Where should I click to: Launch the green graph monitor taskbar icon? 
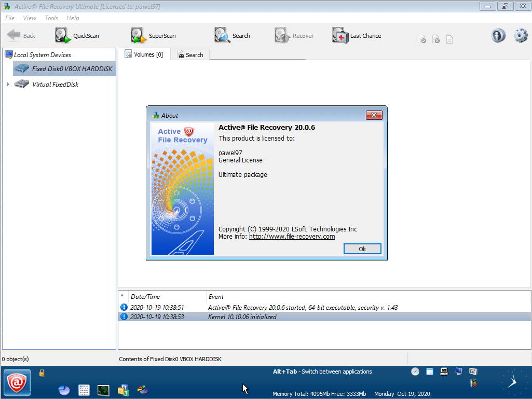coord(103,390)
